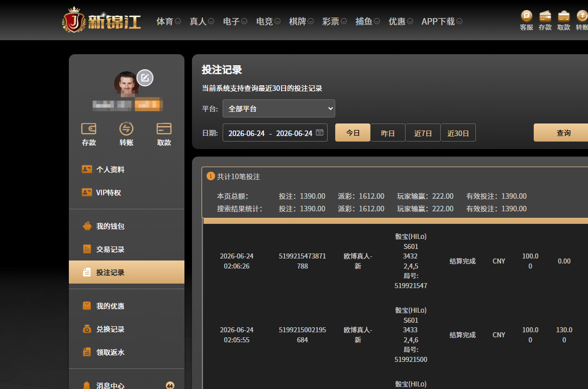Click timestamp 2026-06-24 02:06:26
The height and width of the screenshot is (389, 588).
click(237, 261)
